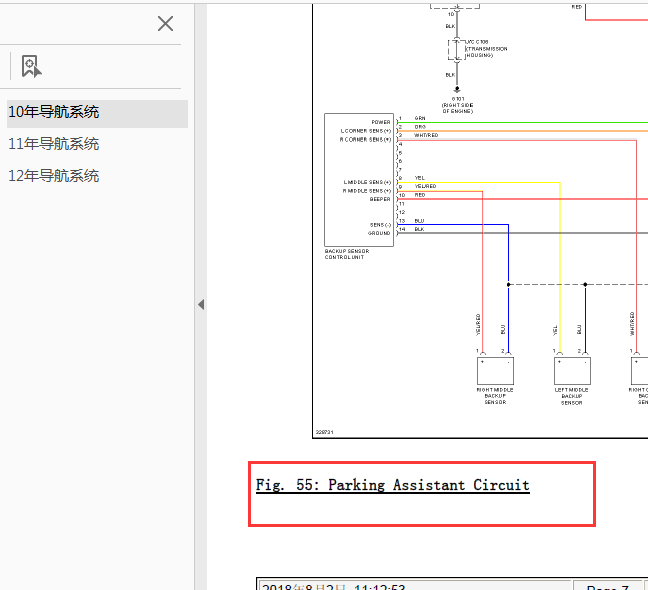This screenshot has height=590, width=648.
Task: Collapse the navigation pane with the arrow
Action: [201, 305]
